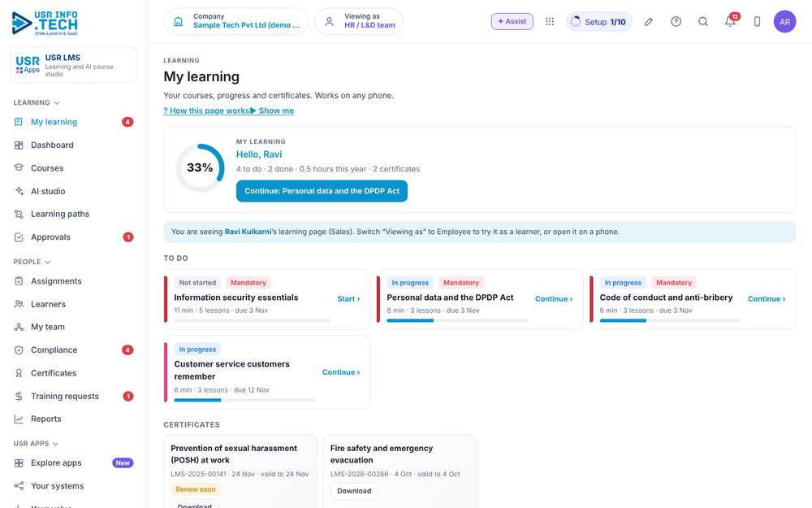Click the 33% progress ring

200,168
